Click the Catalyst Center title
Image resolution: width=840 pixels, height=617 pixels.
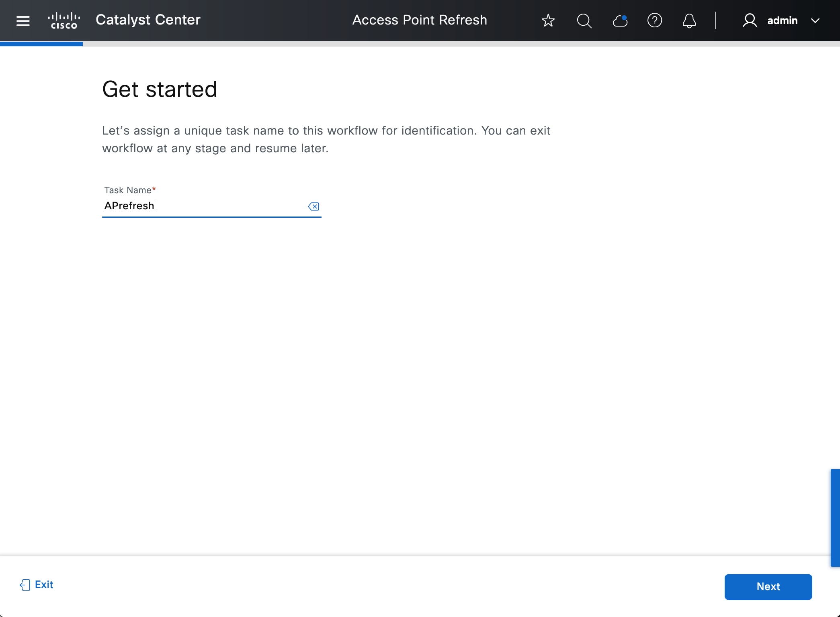148,20
